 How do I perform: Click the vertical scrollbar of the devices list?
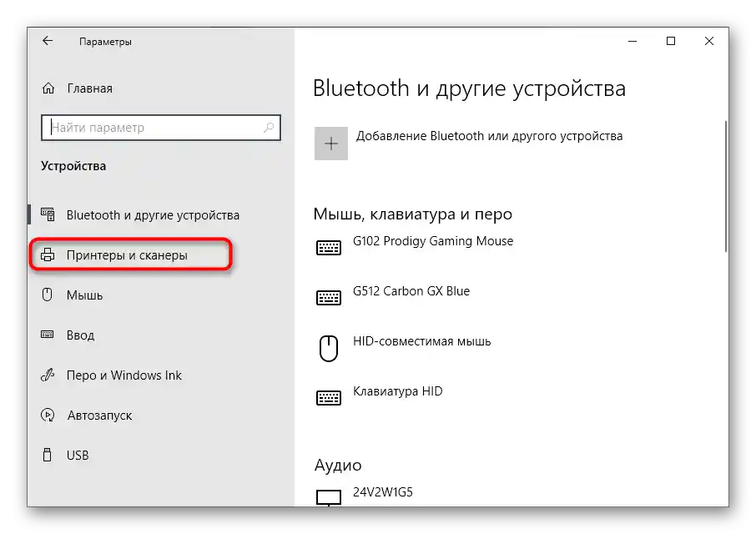(x=725, y=185)
